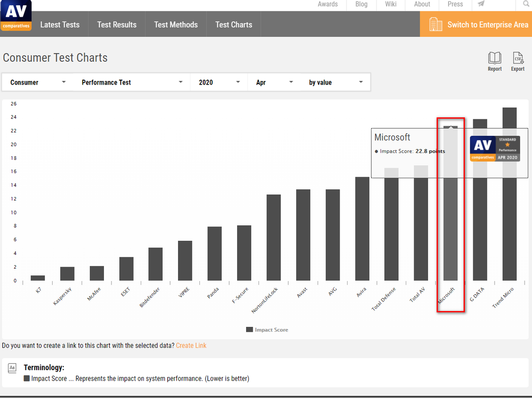
Task: Click the 22.8 points impact score value
Action: (x=430, y=151)
